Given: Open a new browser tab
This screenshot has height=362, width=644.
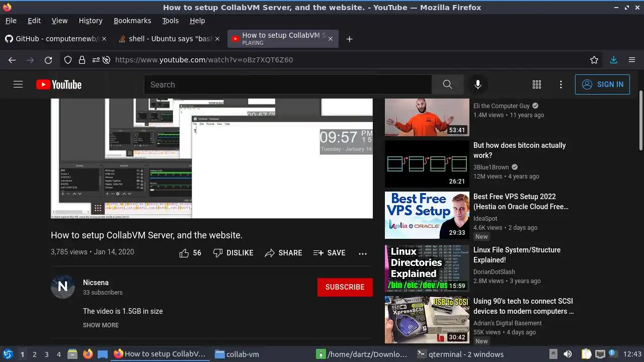Looking at the screenshot, I should pyautogui.click(x=349, y=39).
